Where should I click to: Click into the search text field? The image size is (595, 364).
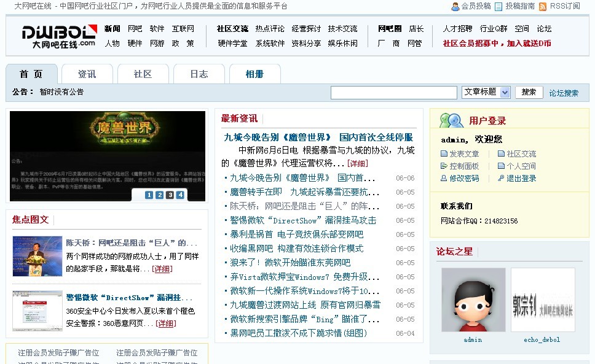(x=394, y=93)
